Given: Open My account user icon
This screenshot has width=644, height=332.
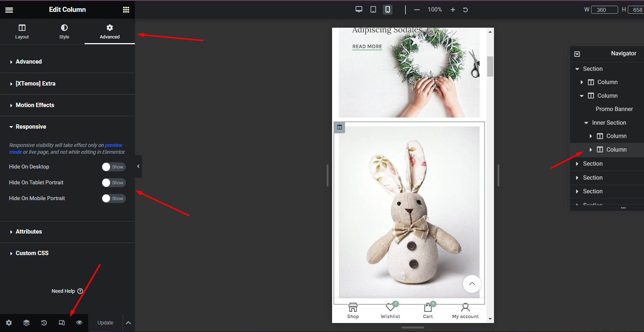Looking at the screenshot, I should [465, 308].
